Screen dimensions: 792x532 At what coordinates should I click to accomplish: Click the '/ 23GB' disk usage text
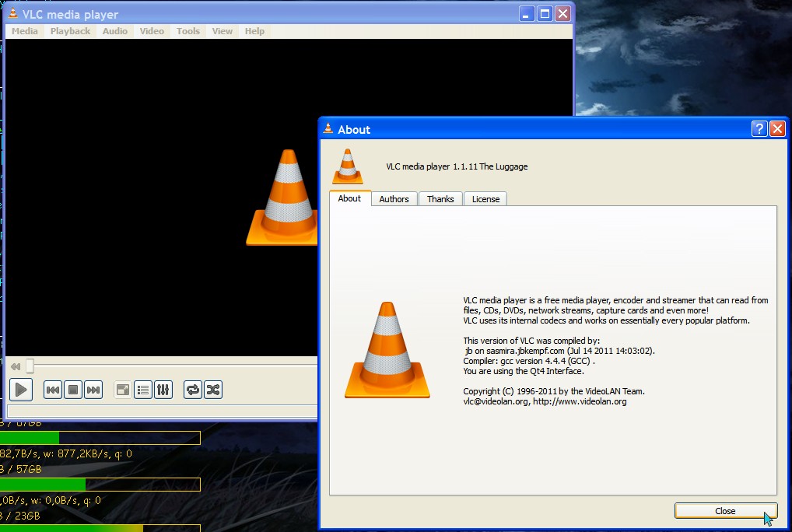pyautogui.click(x=24, y=516)
